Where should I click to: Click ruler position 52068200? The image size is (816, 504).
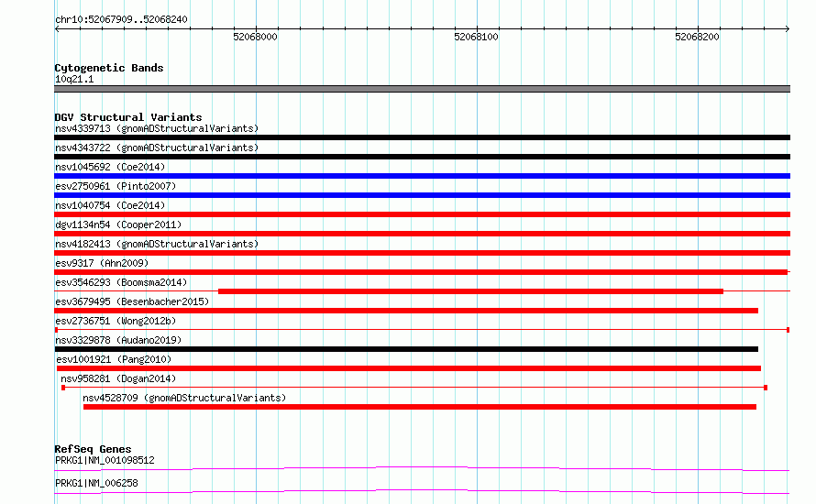click(697, 37)
